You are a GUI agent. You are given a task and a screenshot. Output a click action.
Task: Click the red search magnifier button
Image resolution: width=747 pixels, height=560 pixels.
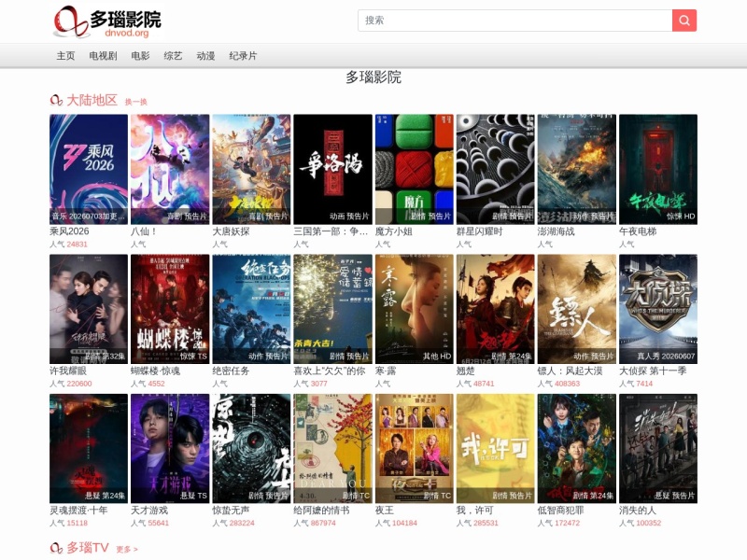(x=684, y=20)
